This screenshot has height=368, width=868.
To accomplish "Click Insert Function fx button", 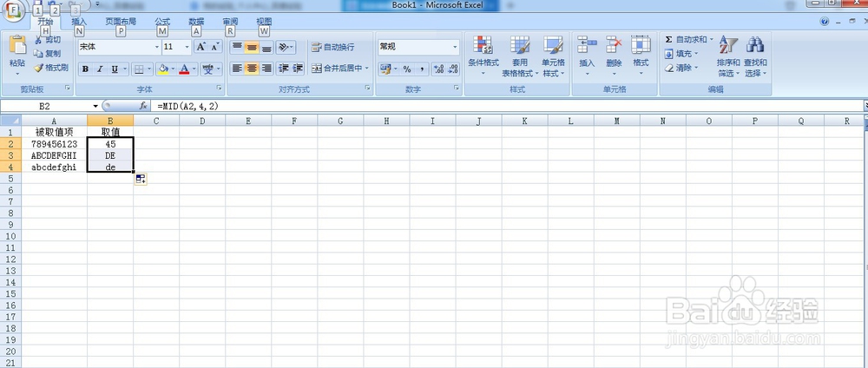I will 143,106.
